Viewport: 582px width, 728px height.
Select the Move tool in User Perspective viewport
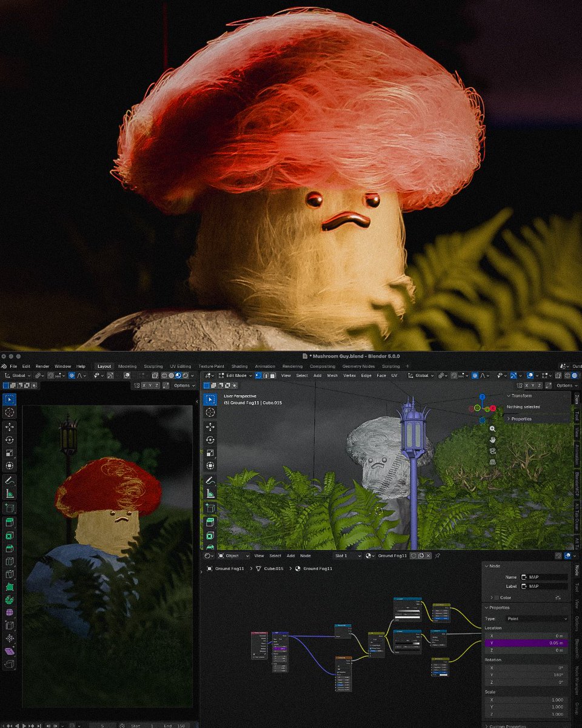point(210,427)
